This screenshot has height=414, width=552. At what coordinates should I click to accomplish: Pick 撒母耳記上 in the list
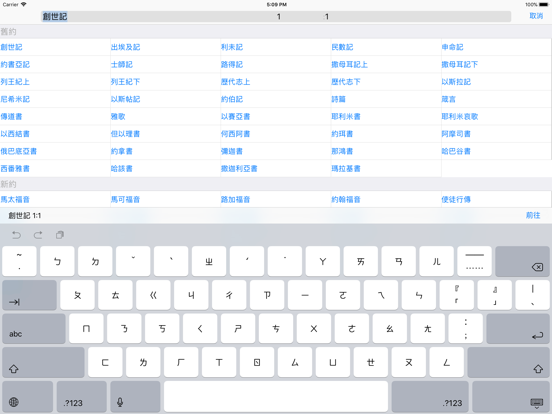pos(350,64)
